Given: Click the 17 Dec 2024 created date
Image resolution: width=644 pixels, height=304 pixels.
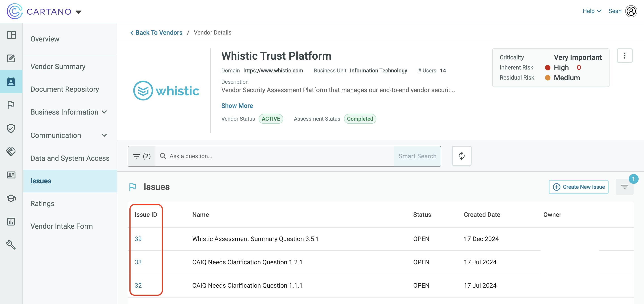Looking at the screenshot, I should tap(481, 239).
